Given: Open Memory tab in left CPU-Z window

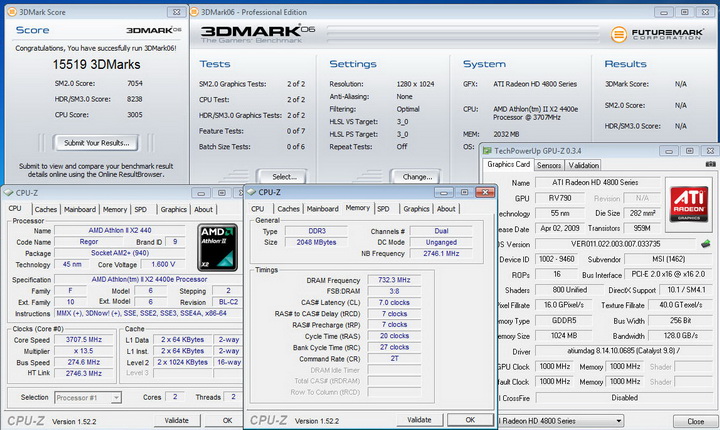Looking at the screenshot, I should [x=115, y=209].
